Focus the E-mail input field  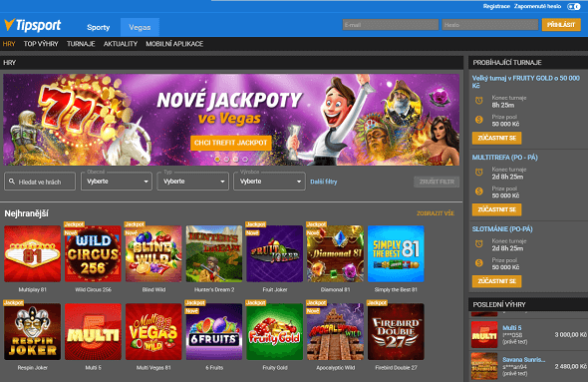(x=391, y=25)
